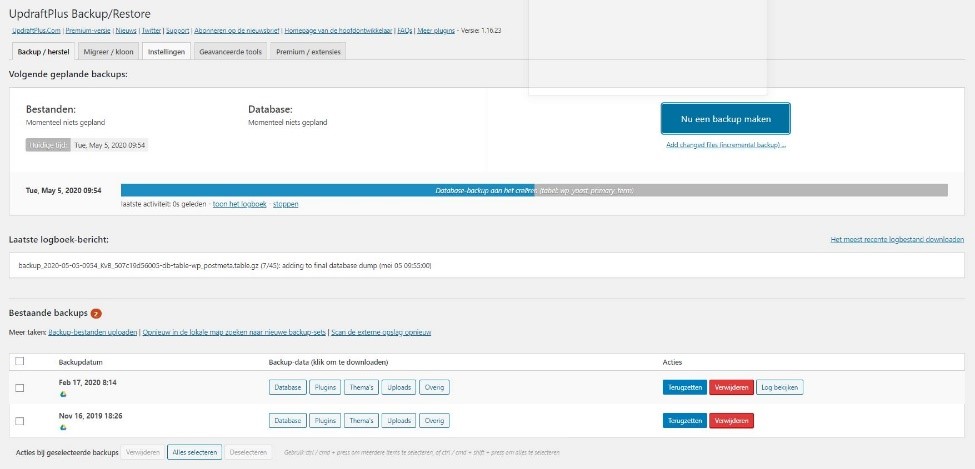Open the Premium / extensies tab
975x469 pixels.
point(308,51)
